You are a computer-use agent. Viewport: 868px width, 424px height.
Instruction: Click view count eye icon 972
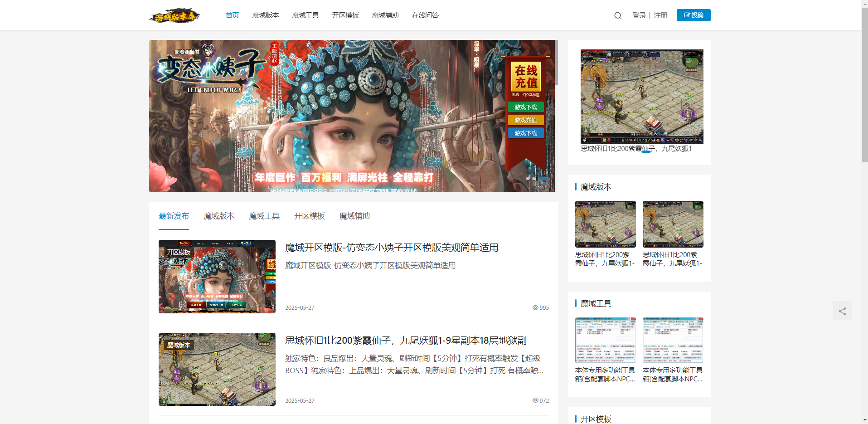(x=535, y=400)
